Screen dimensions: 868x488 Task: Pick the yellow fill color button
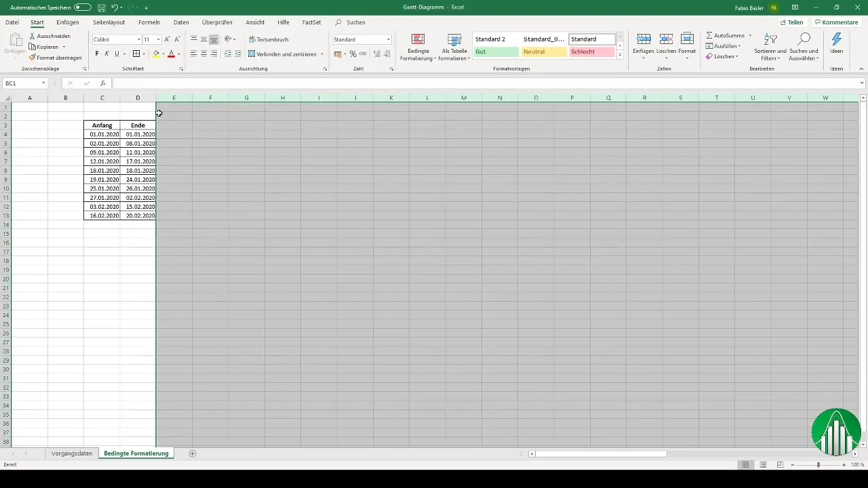(x=156, y=54)
